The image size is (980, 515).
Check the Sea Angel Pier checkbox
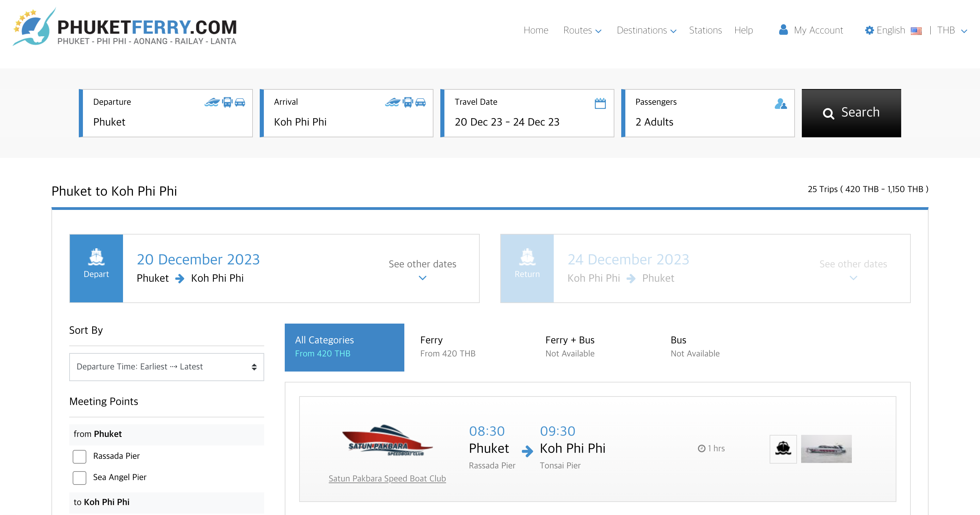(x=79, y=477)
